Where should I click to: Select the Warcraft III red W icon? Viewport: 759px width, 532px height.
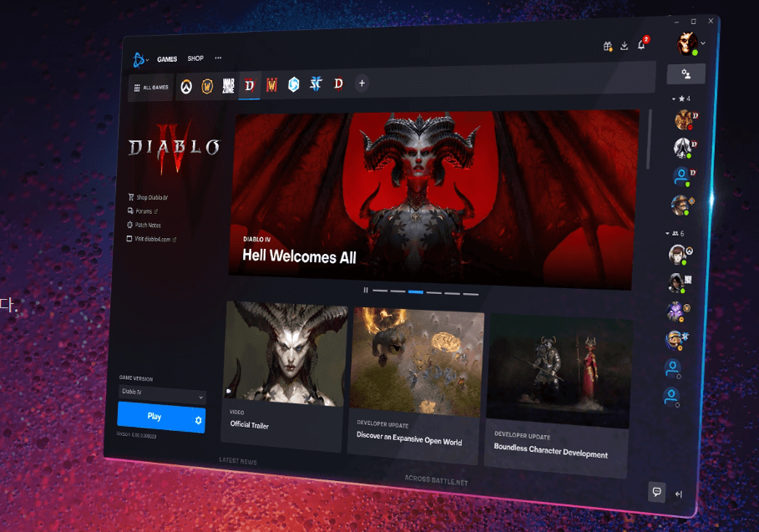coord(271,85)
